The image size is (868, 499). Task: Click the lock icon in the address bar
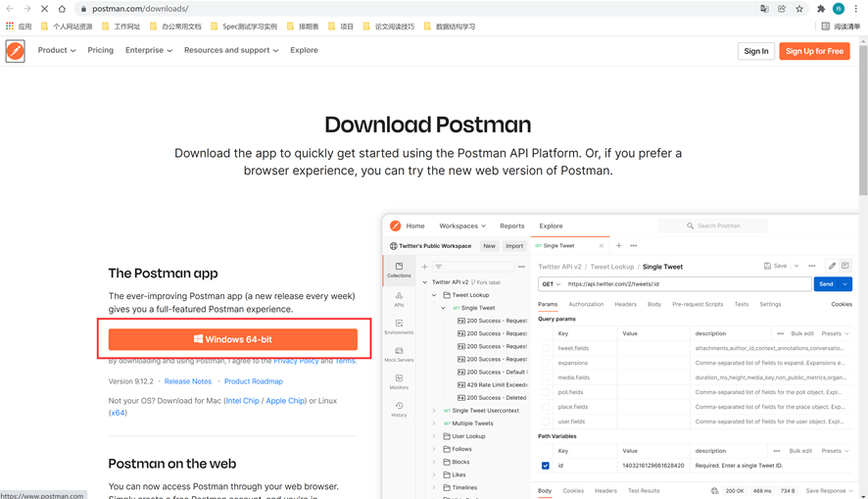(x=83, y=9)
